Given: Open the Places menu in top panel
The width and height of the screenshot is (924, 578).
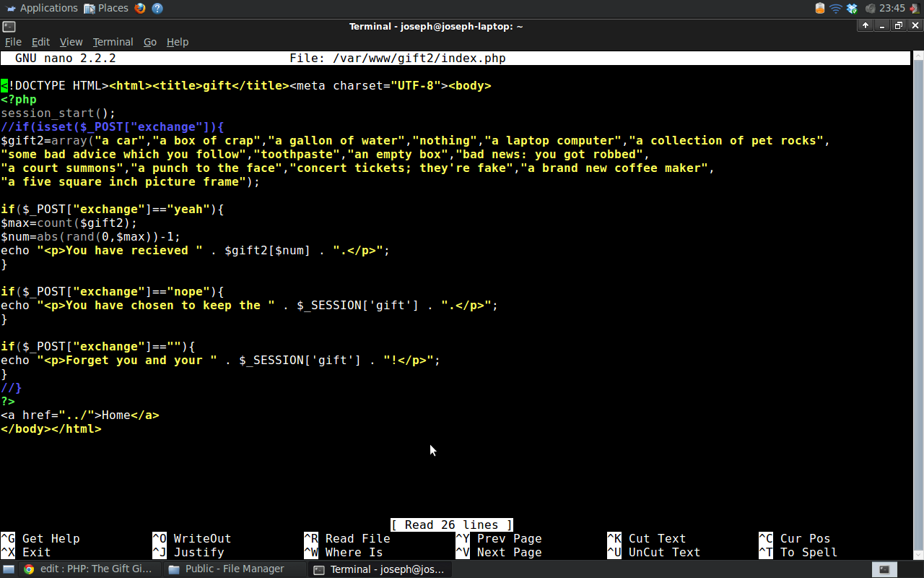Looking at the screenshot, I should click(105, 8).
